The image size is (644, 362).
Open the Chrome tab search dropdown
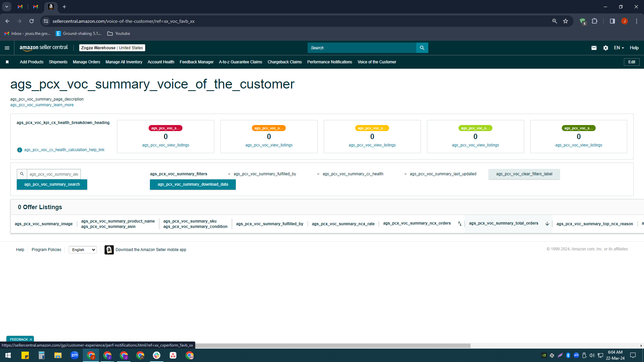[x=7, y=7]
